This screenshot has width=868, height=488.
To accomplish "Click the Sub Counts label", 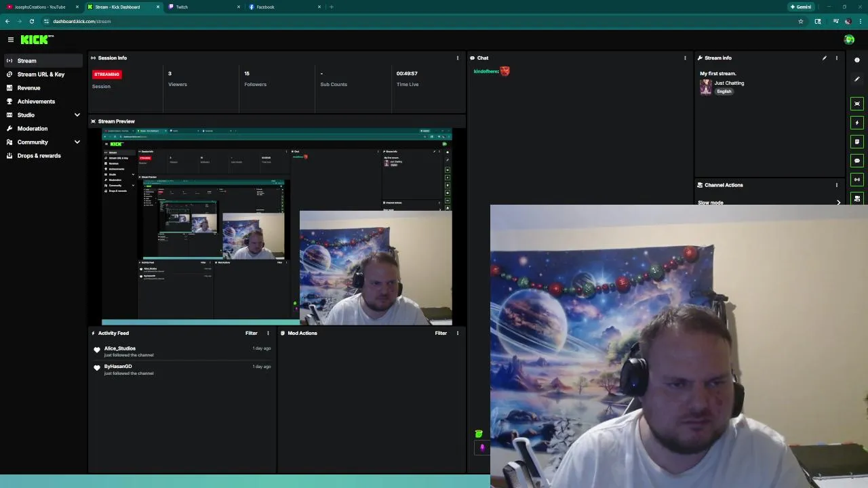I will [334, 85].
